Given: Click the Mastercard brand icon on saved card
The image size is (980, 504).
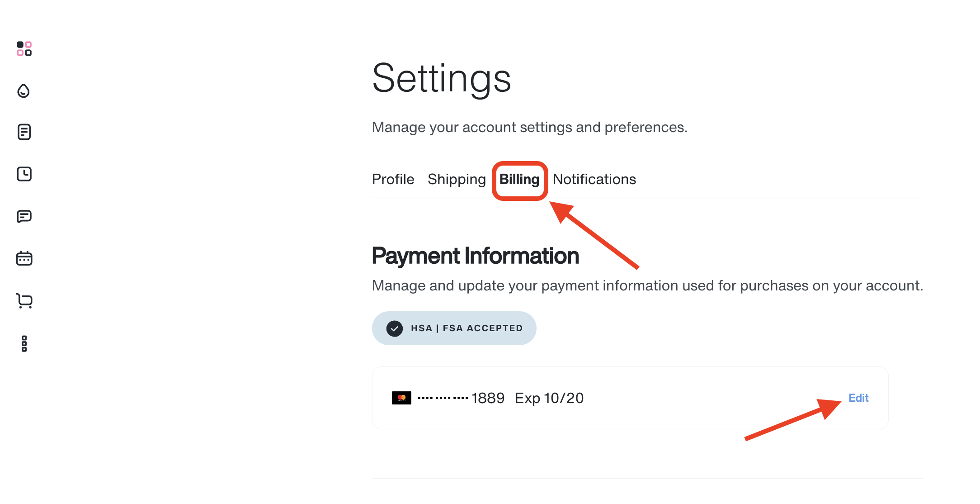Looking at the screenshot, I should coord(401,397).
